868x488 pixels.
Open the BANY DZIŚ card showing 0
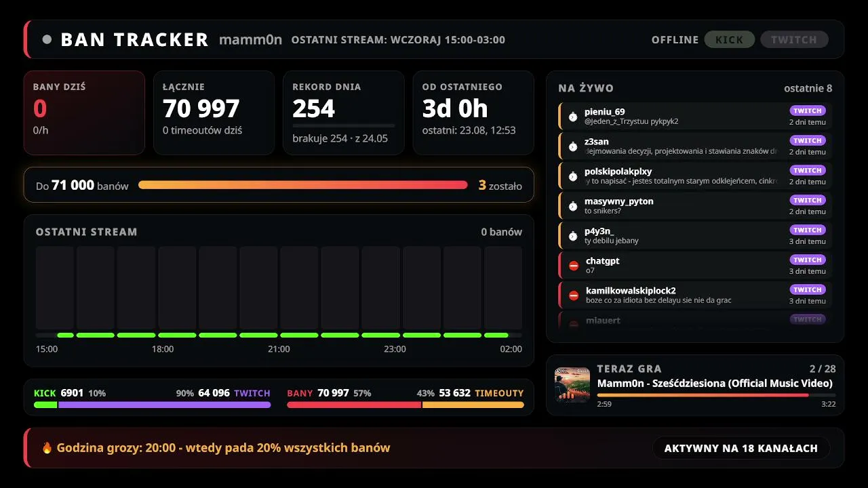pyautogui.click(x=84, y=113)
